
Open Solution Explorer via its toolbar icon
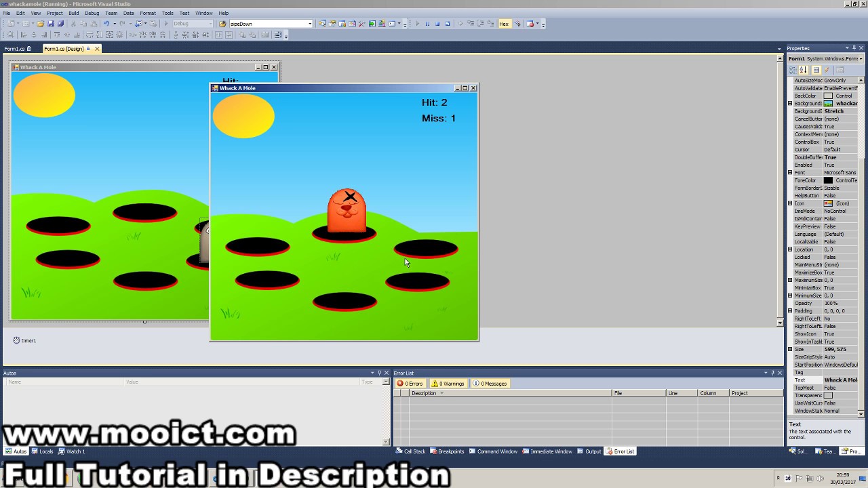click(323, 24)
